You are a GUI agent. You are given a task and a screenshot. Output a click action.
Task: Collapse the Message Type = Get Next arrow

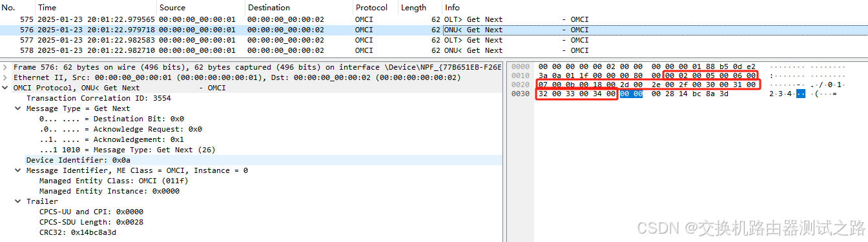coord(19,108)
